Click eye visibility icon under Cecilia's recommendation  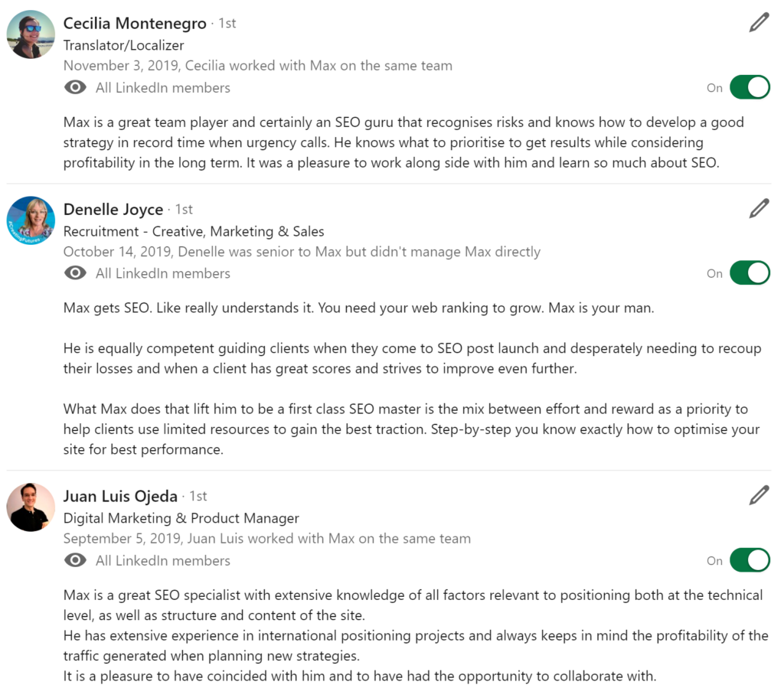click(x=75, y=88)
